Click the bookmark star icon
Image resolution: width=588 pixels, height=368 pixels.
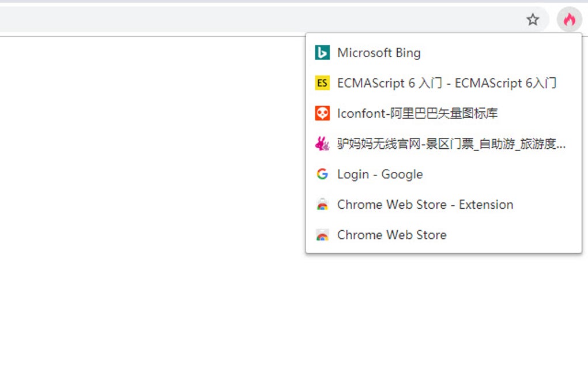pyautogui.click(x=533, y=20)
